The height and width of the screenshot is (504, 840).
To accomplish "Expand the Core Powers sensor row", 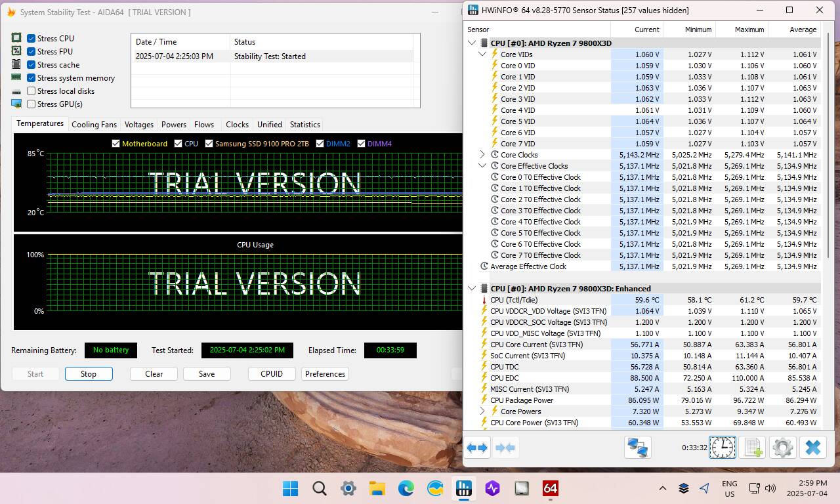I will point(482,411).
